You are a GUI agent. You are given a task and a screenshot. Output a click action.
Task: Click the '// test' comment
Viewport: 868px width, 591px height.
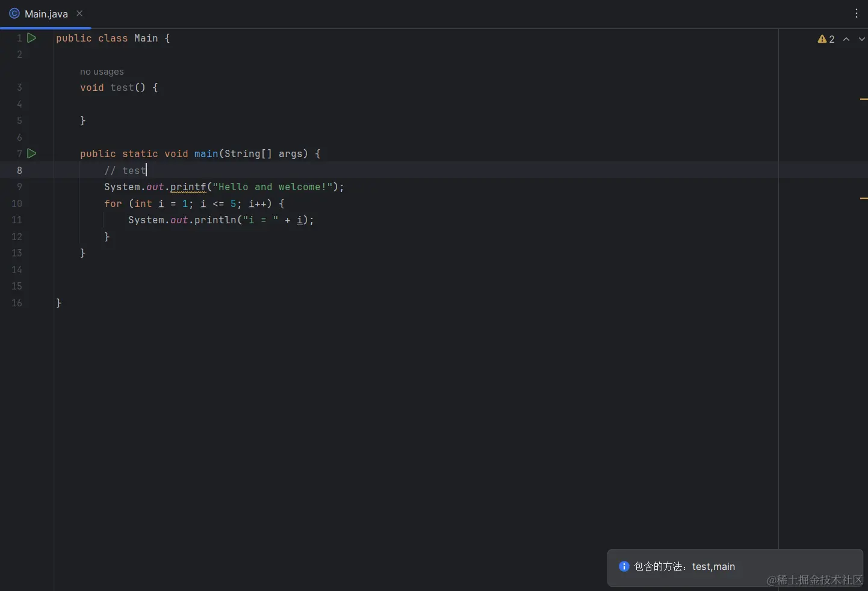pos(125,171)
